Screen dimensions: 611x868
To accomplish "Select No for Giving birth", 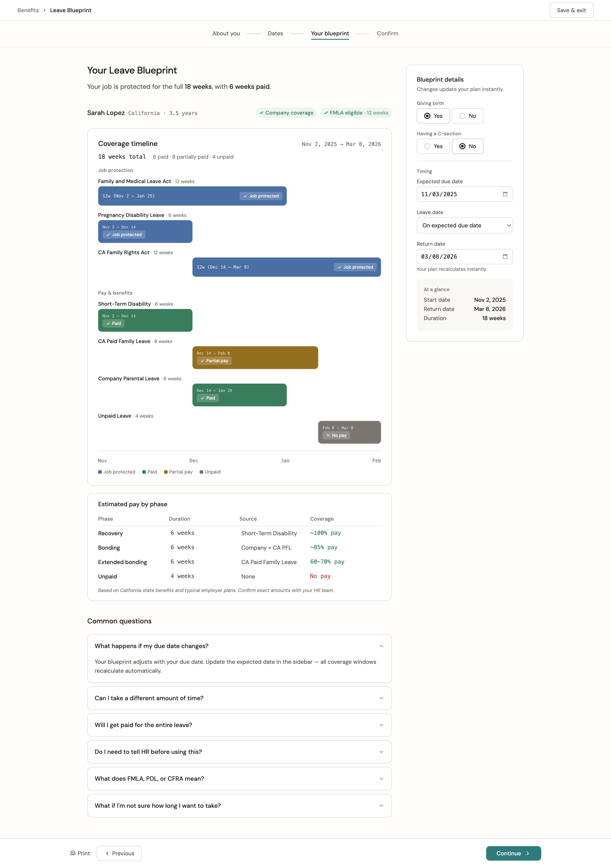I will click(x=467, y=116).
